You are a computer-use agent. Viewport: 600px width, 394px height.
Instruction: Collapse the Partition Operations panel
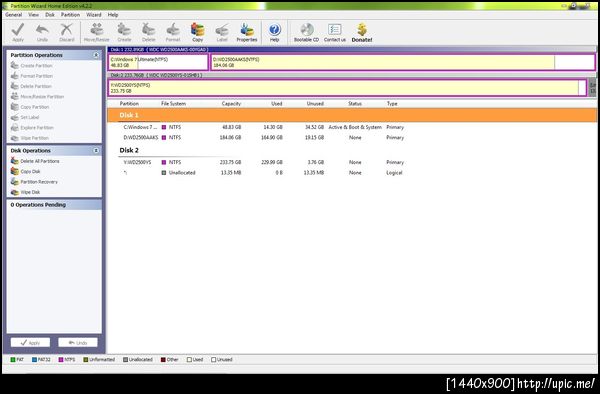click(96, 55)
